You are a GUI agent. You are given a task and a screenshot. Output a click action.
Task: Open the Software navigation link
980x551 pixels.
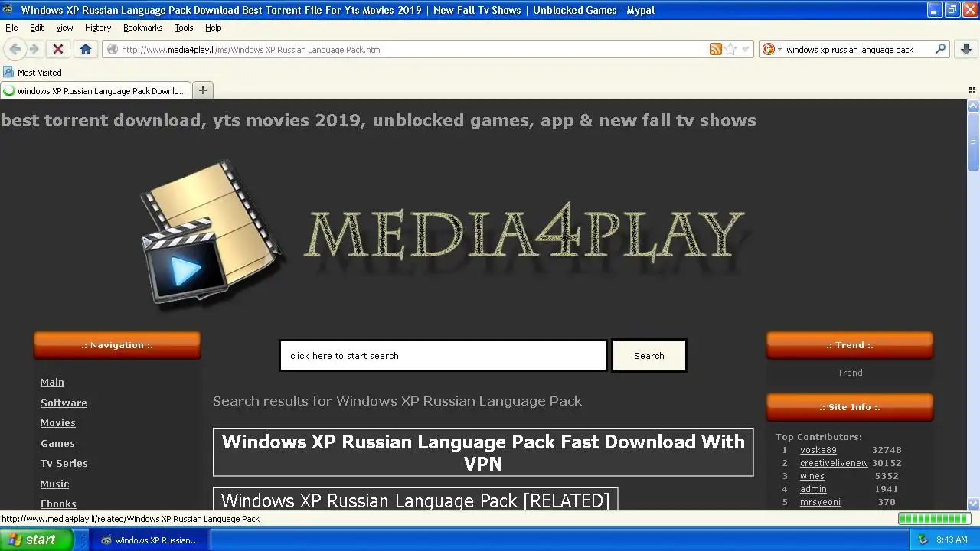pos(64,403)
